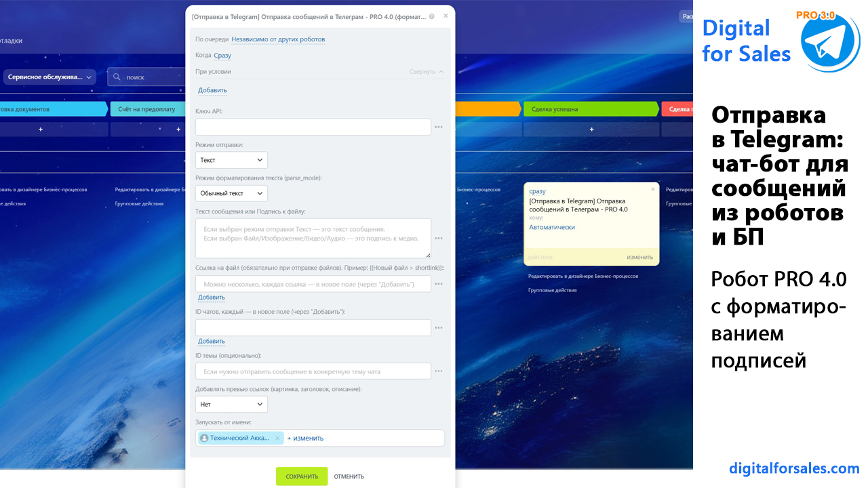Image resolution: width=868 pixels, height=488 pixels.
Task: Select the orange stage header
Action: click(x=488, y=108)
